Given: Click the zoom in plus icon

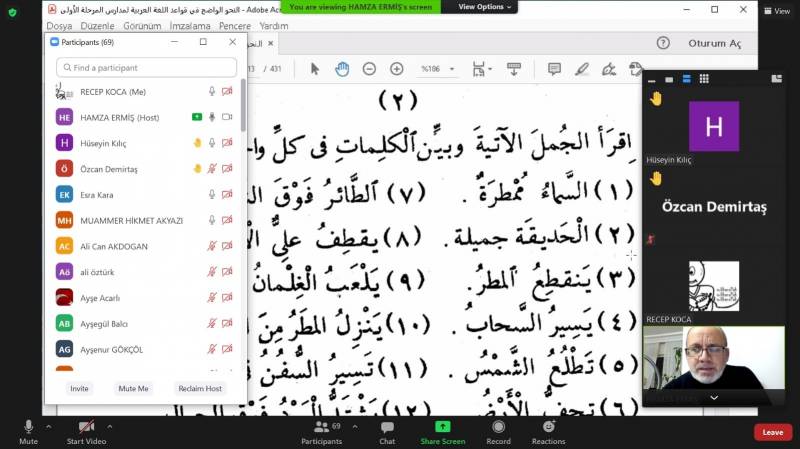Looking at the screenshot, I should coord(397,69).
